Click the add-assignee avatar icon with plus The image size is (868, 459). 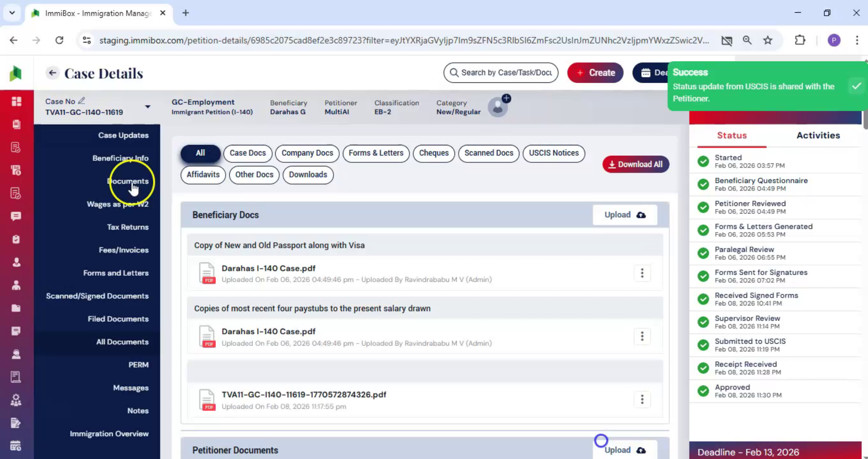[x=499, y=106]
